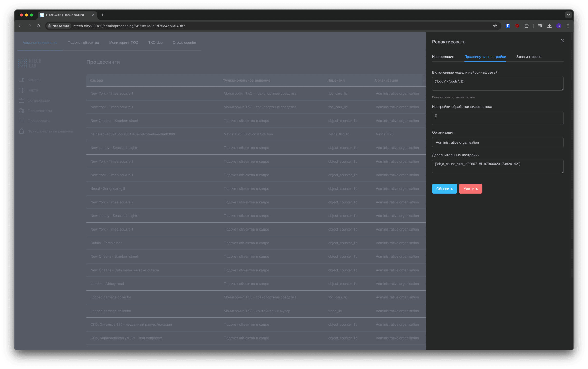Click the Дополнительные настройки text area
This screenshot has width=588, height=369.
coord(497,166)
